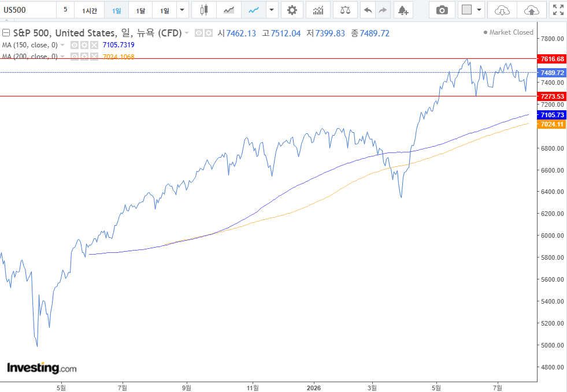This screenshot has height=392, width=567.
Task: Toggle fullscreen mode with expand arrows icon
Action: (x=558, y=10)
